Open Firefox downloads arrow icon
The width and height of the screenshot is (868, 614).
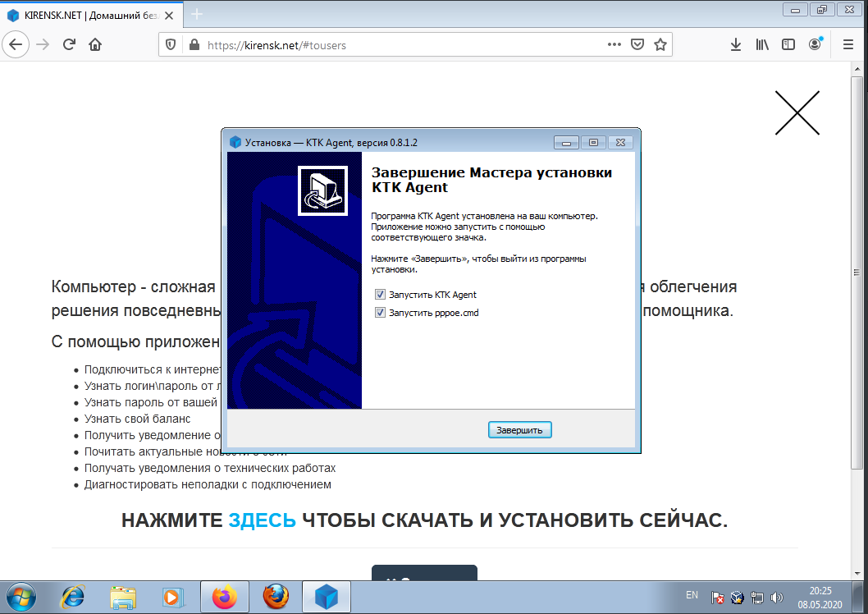(736, 45)
